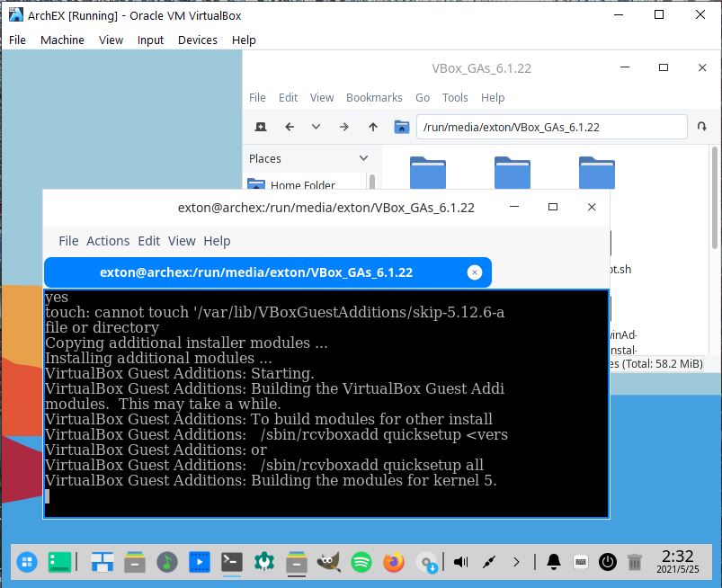Go back in the file manager
722x588 pixels.
[290, 127]
